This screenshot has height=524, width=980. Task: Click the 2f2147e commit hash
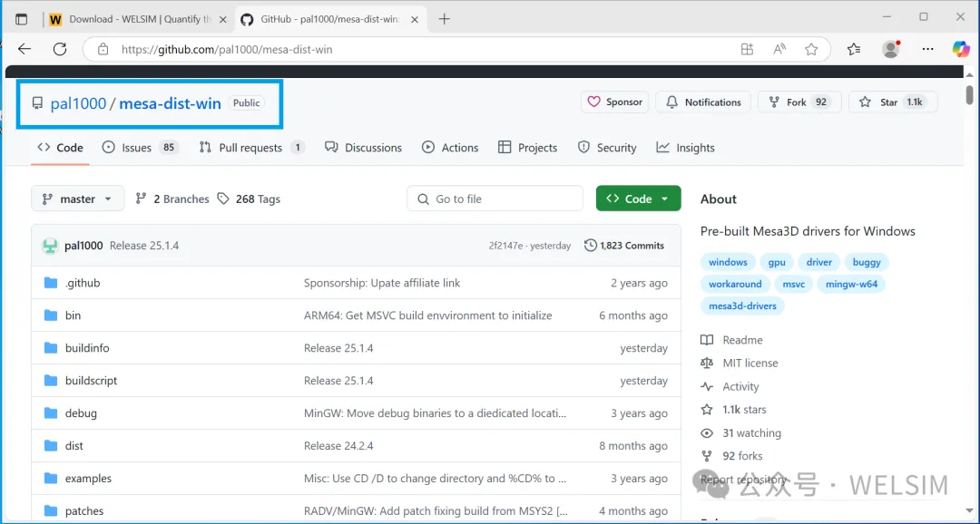(505, 246)
